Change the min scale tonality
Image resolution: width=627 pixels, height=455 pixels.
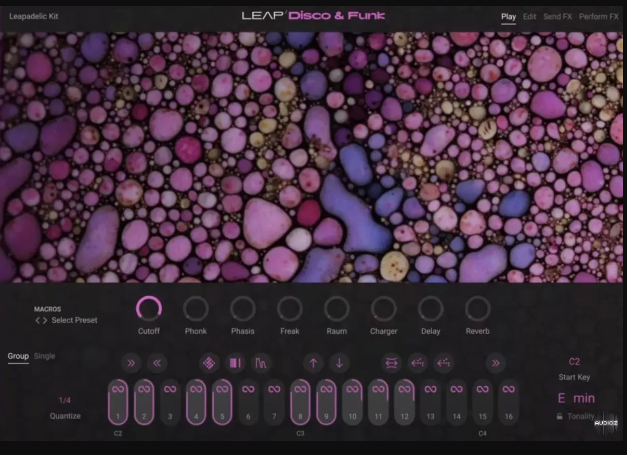[584, 398]
